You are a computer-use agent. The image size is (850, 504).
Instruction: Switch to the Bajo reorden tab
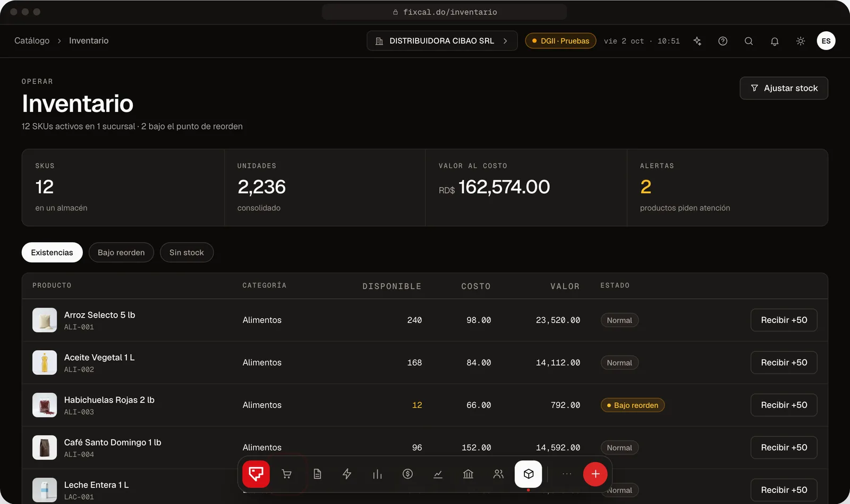point(121,252)
